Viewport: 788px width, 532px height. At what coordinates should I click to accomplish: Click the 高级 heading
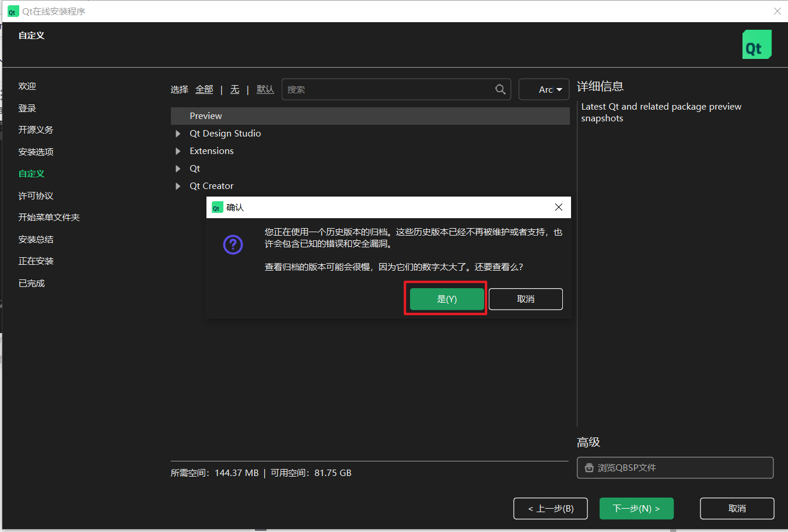point(589,442)
